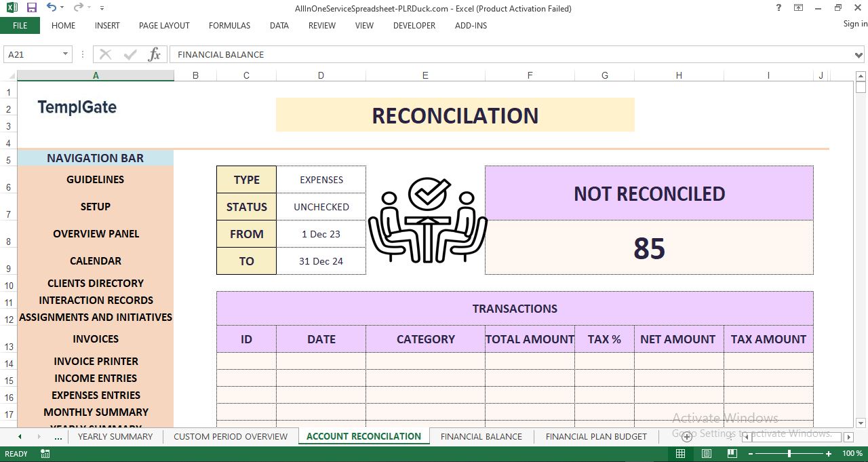Click the CATEGORY column header
868x462 pixels.
point(425,339)
